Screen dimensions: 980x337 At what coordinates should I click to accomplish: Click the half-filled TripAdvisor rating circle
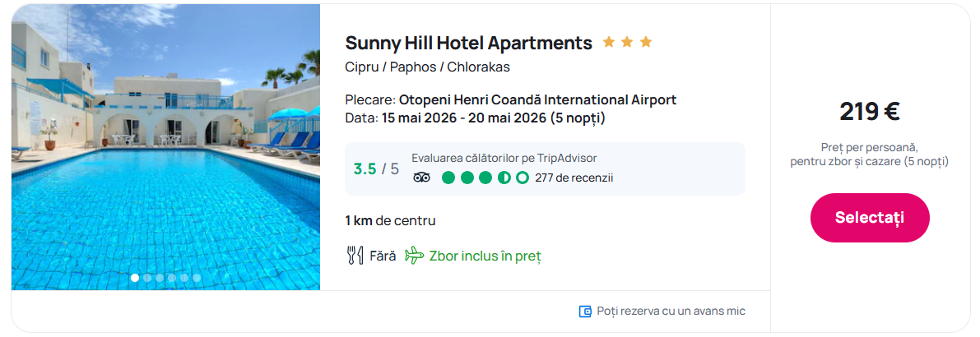tap(504, 178)
